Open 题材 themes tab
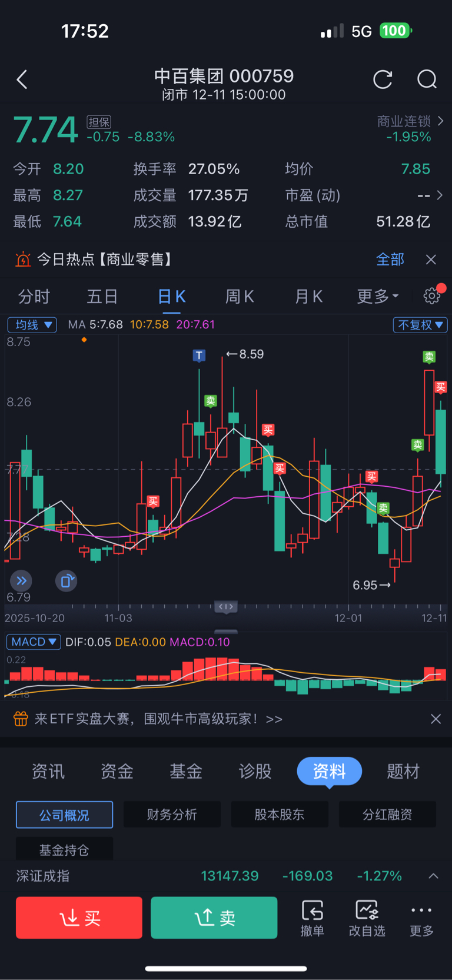Screen dimensions: 452x980 tap(403, 771)
